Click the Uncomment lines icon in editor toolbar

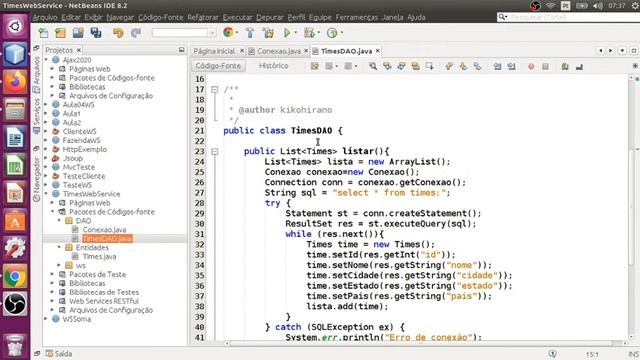click(x=579, y=66)
